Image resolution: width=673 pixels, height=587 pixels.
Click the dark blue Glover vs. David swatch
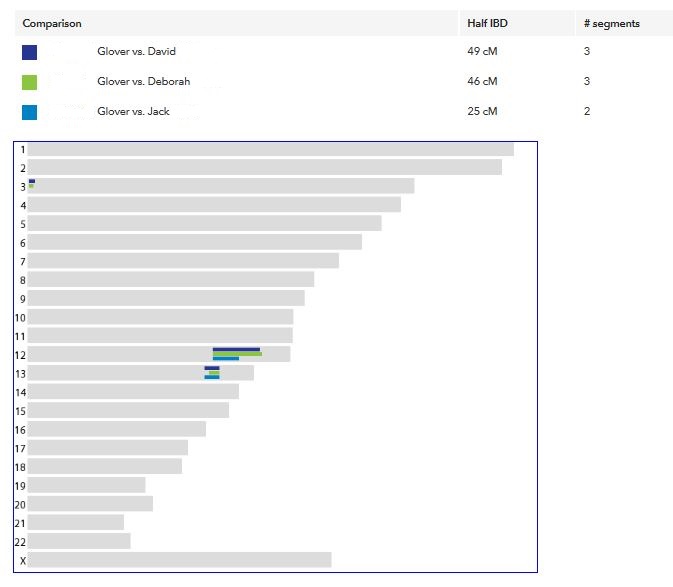[29, 52]
